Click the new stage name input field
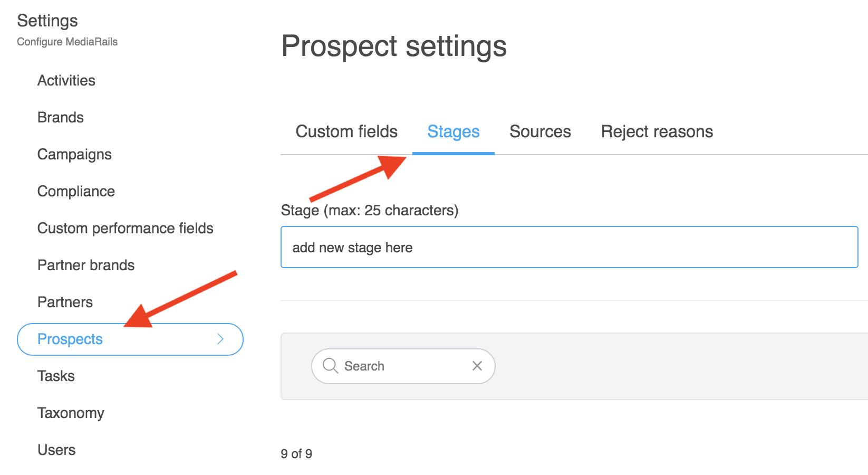The image size is (868, 475). point(570,247)
